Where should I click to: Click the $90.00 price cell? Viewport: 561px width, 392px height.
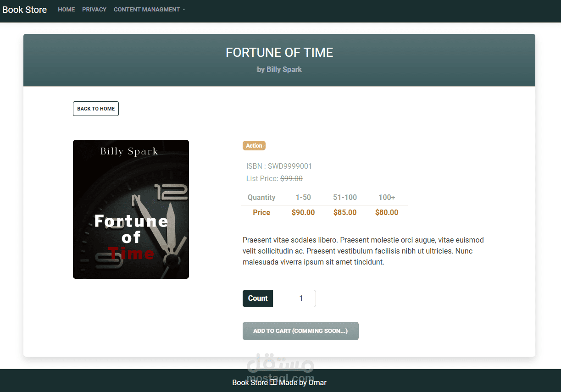[x=303, y=212]
